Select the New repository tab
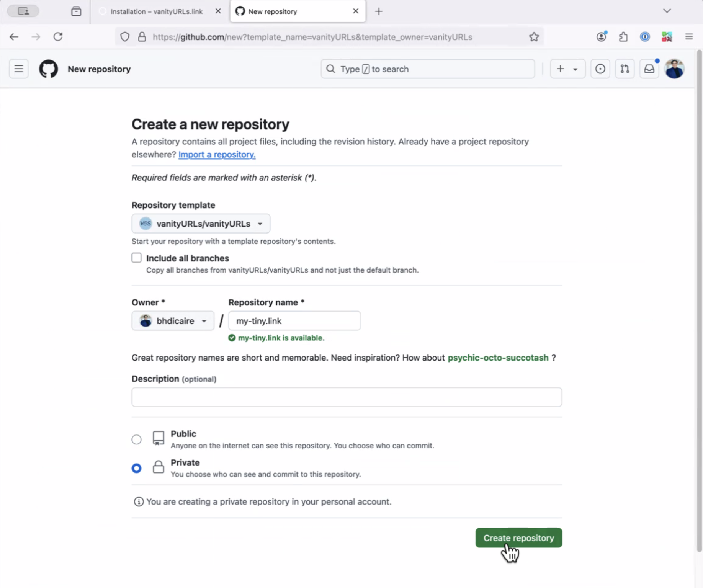Image resolution: width=703 pixels, height=588 pixels. tap(298, 11)
